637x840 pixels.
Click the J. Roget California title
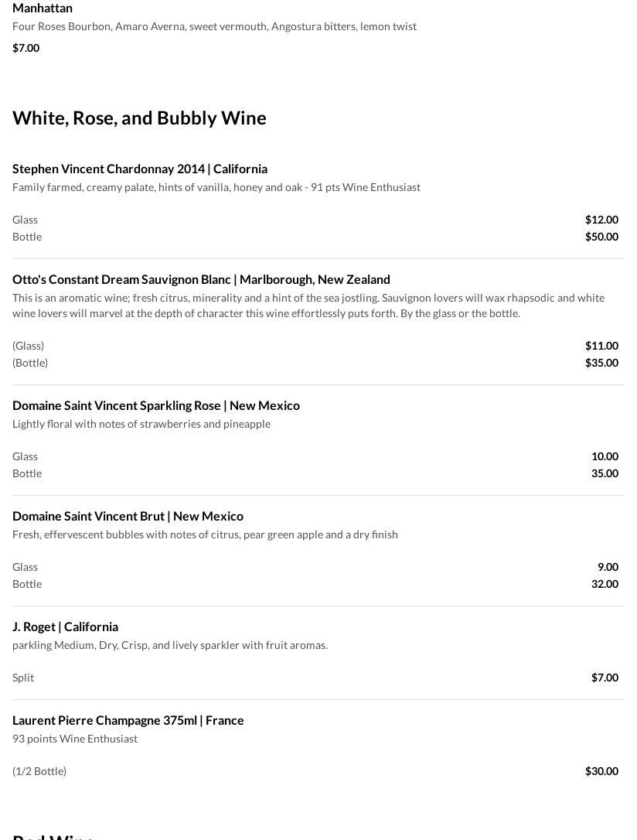coord(66,627)
